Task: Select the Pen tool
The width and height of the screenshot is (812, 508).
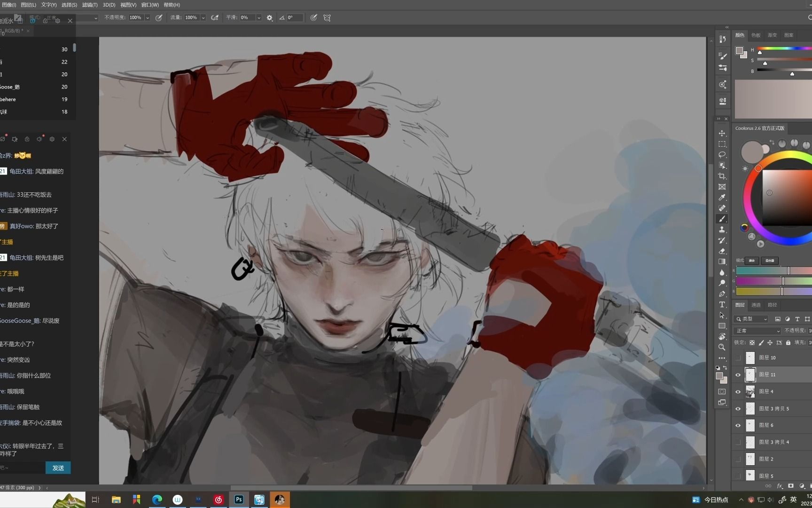Action: [x=722, y=294]
